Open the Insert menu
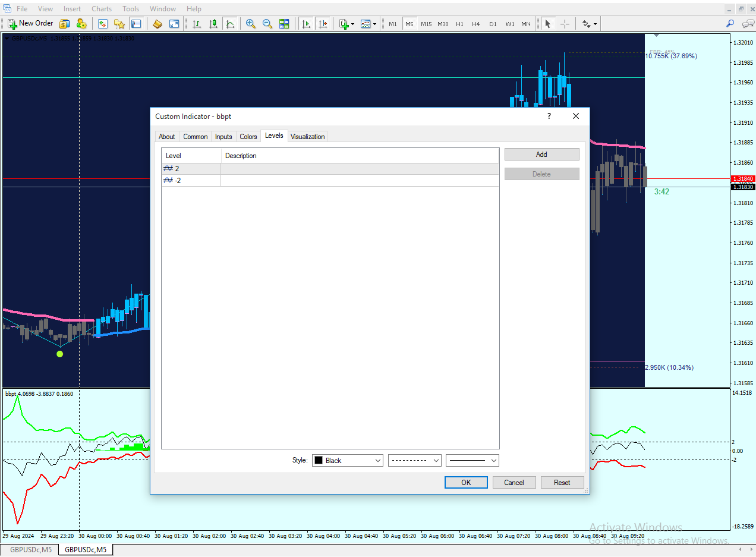Viewport: 756px width, 557px height. pyautogui.click(x=73, y=9)
